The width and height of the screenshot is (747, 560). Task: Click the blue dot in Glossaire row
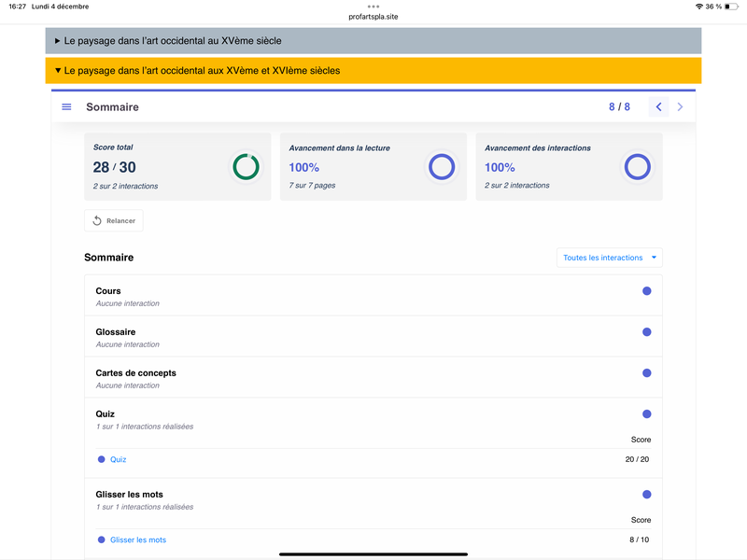point(646,332)
